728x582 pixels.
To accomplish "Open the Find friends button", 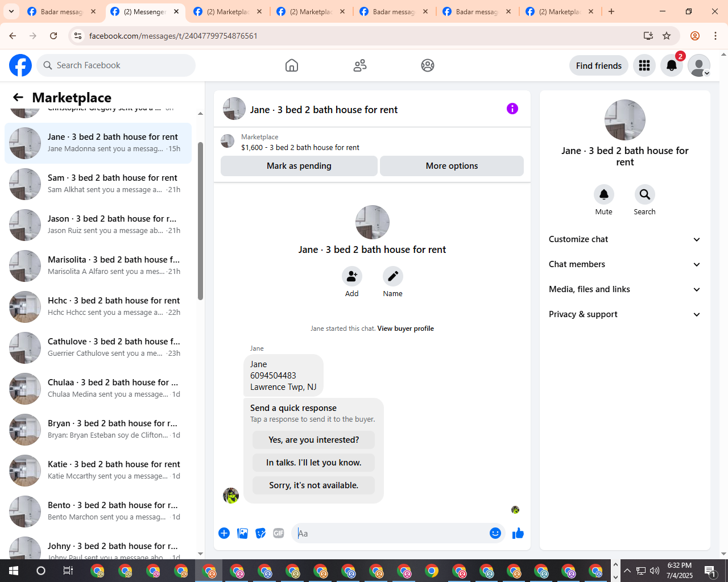I will coord(599,65).
